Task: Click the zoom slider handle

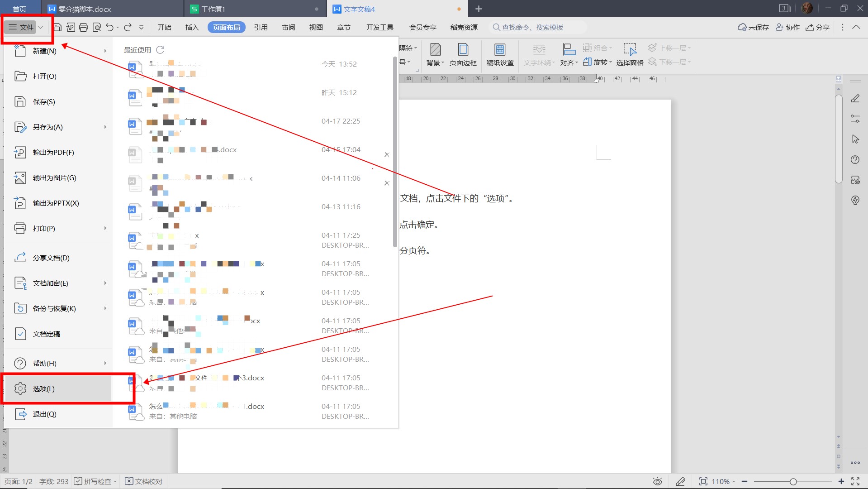Action: click(x=793, y=481)
